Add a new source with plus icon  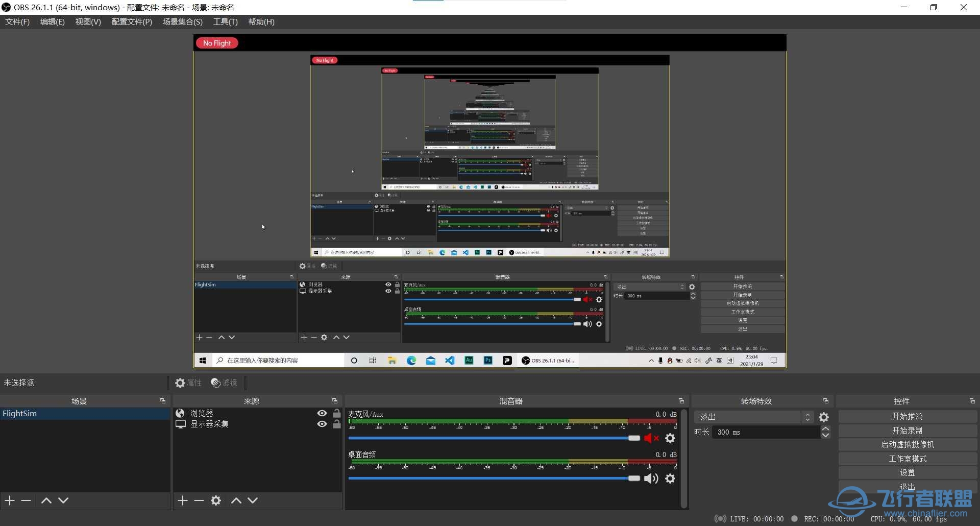click(183, 500)
